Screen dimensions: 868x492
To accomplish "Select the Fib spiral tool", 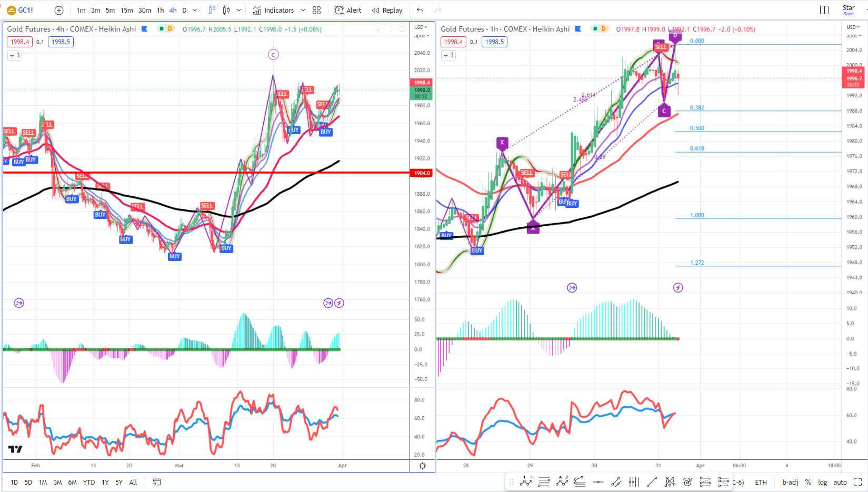I will coord(687,481).
